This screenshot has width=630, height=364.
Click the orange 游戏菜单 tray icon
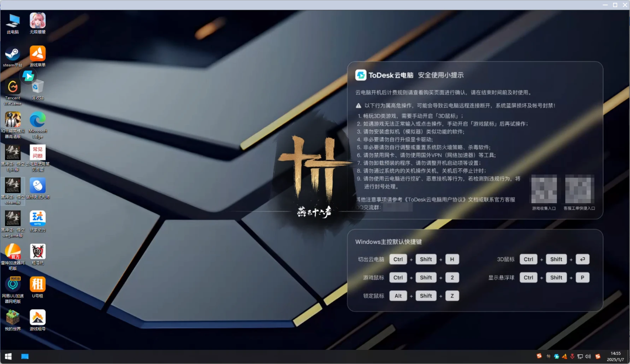564,356
